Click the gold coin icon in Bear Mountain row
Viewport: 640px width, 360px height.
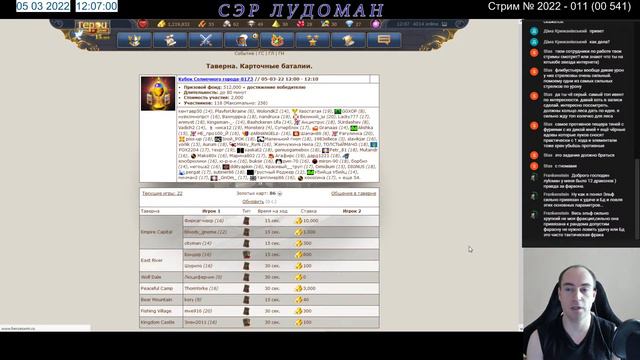tap(299, 300)
